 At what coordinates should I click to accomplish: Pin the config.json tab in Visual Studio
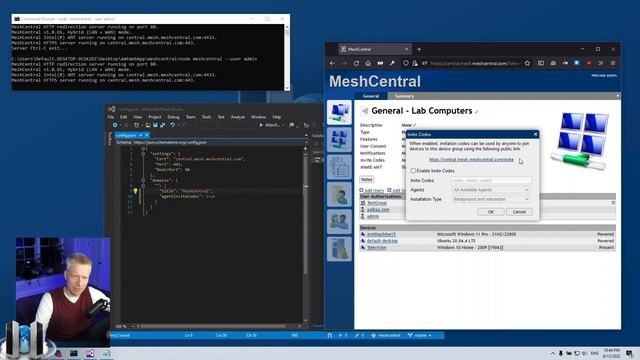click(141, 135)
